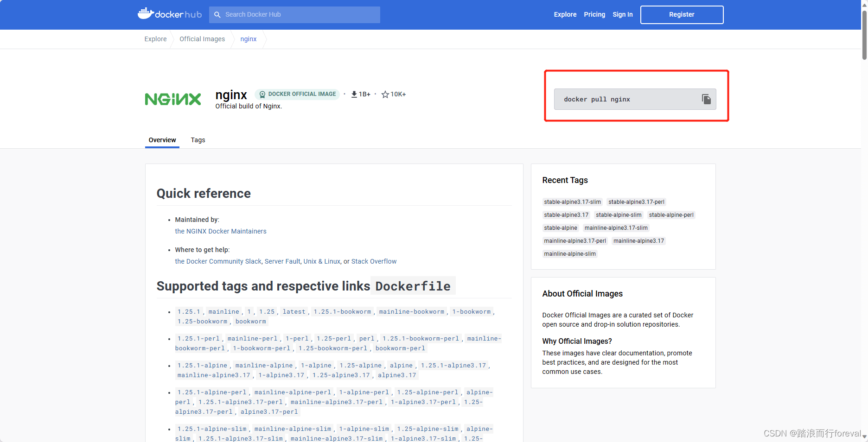Screen dimensions: 868x442
Task: Select recent tag stable-alpine-perl
Action: pos(671,215)
